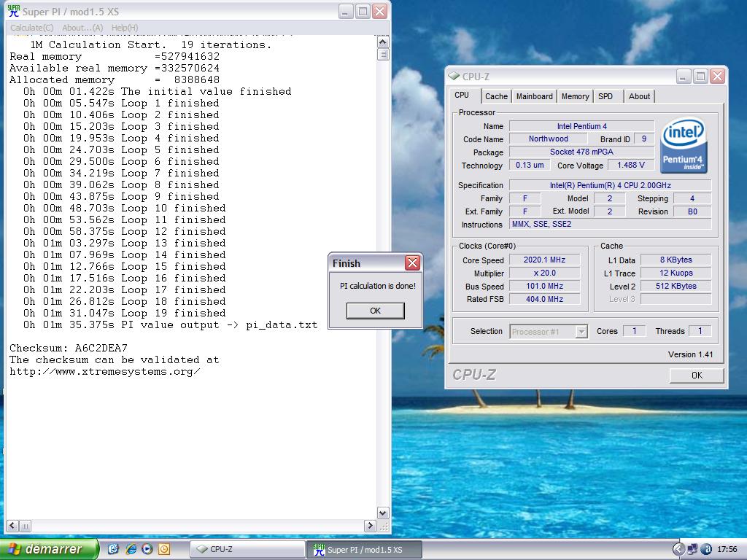Open the démarrer start menu

[49, 549]
